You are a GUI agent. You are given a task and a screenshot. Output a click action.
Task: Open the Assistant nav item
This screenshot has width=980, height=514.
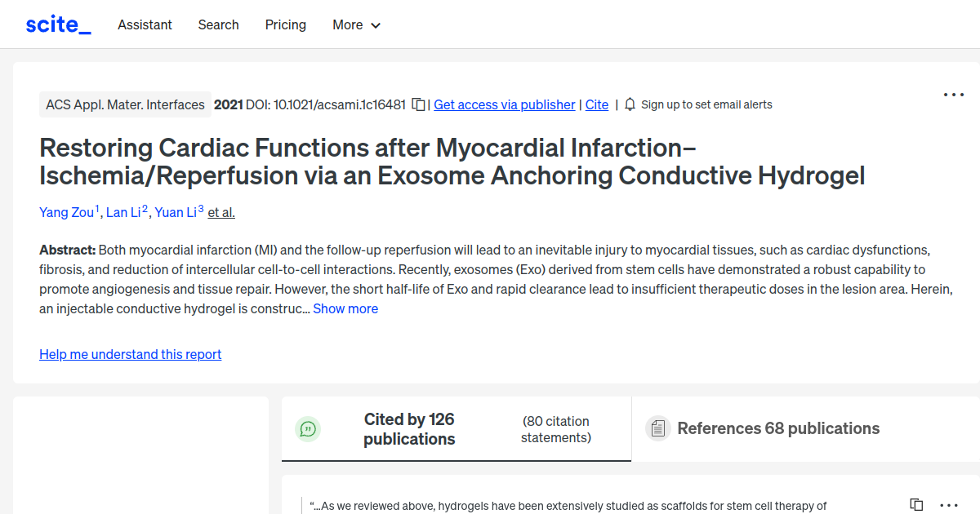click(x=145, y=24)
